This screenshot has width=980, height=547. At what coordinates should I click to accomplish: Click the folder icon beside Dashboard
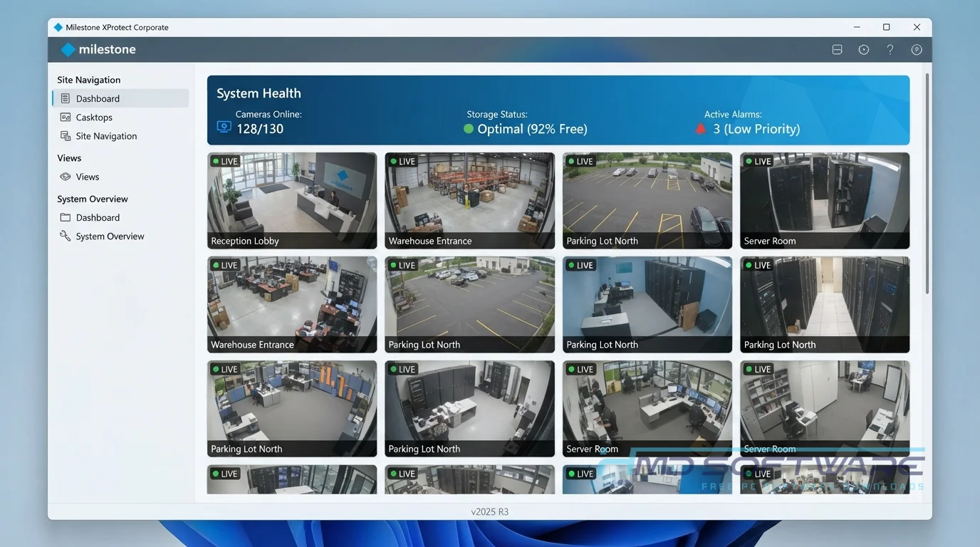66,218
